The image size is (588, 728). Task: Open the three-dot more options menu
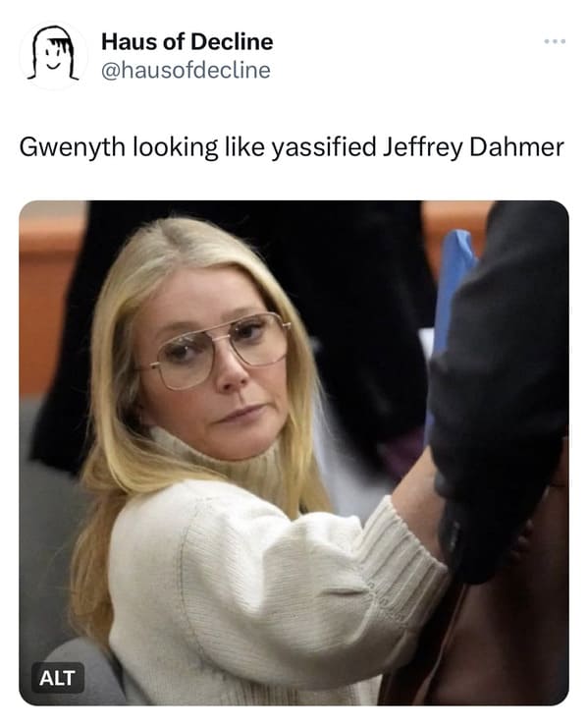click(x=555, y=42)
